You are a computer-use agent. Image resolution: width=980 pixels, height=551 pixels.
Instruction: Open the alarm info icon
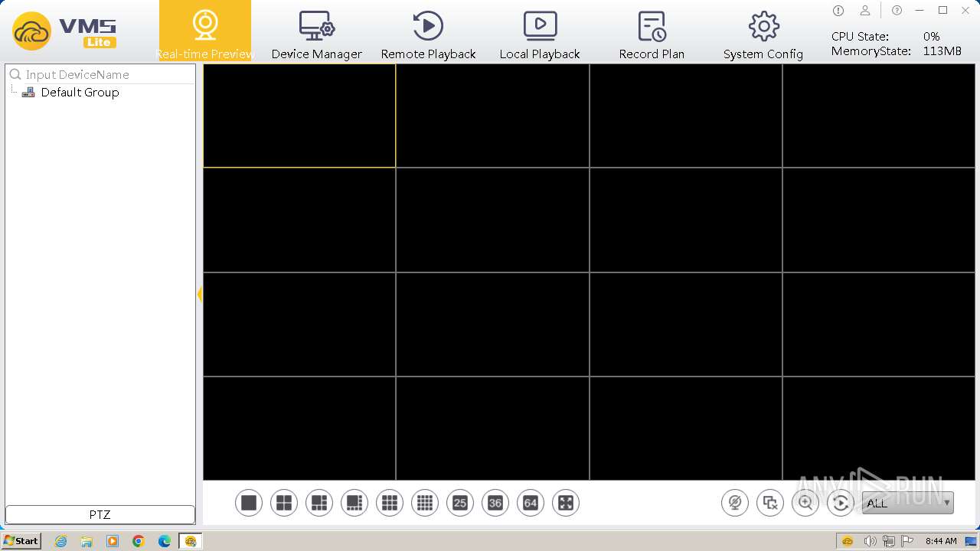(x=838, y=10)
